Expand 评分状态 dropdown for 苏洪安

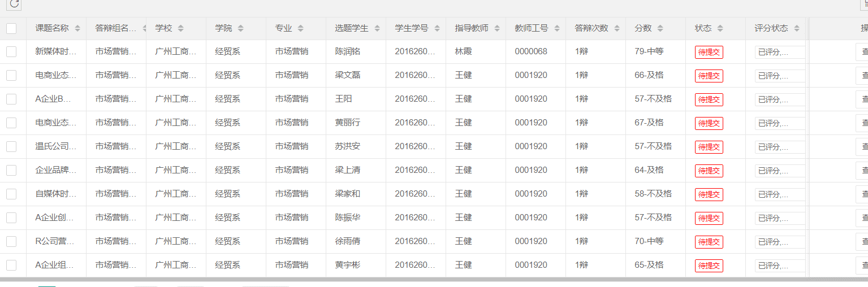point(779,147)
